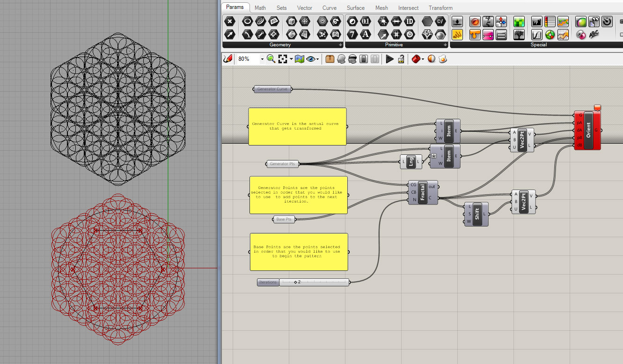Select the Integer 7 parameter icon
Viewport: 623px width, 364px height.
tap(352, 34)
